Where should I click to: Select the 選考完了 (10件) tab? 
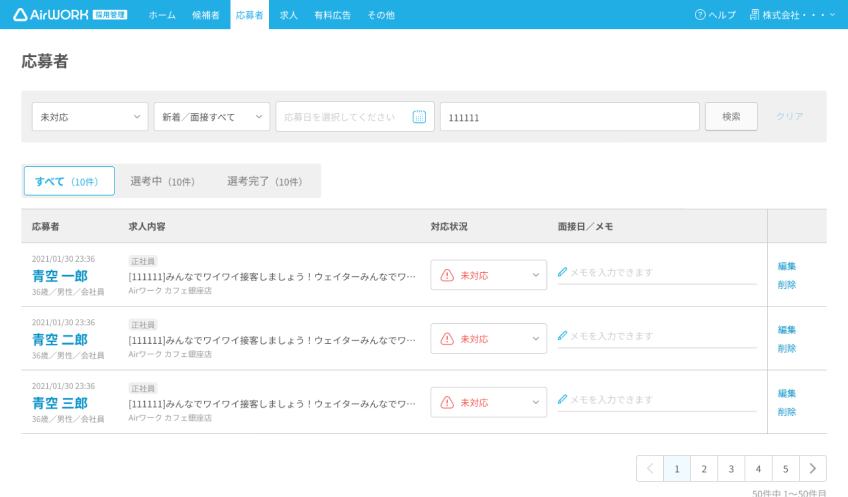click(264, 181)
